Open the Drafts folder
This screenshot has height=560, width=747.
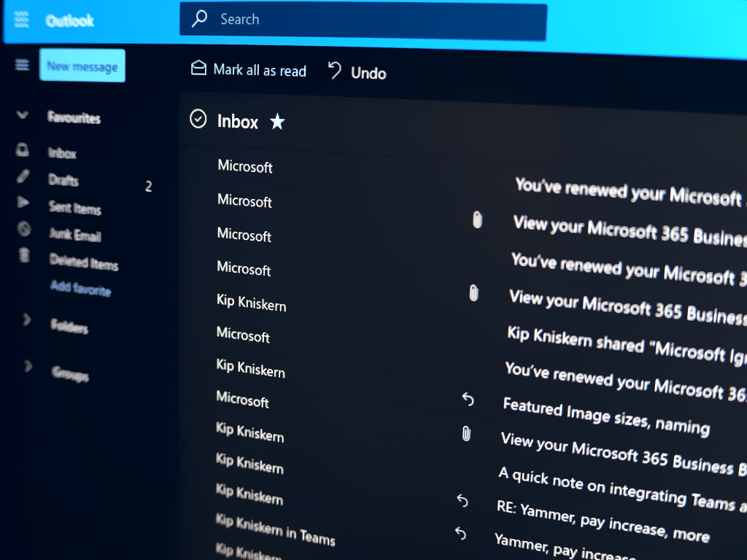click(63, 179)
